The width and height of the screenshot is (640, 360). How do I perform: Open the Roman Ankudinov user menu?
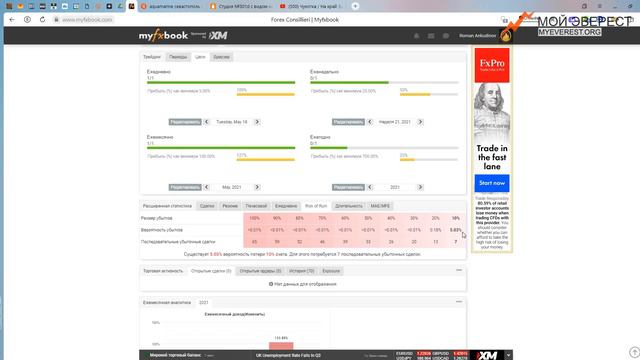(478, 36)
